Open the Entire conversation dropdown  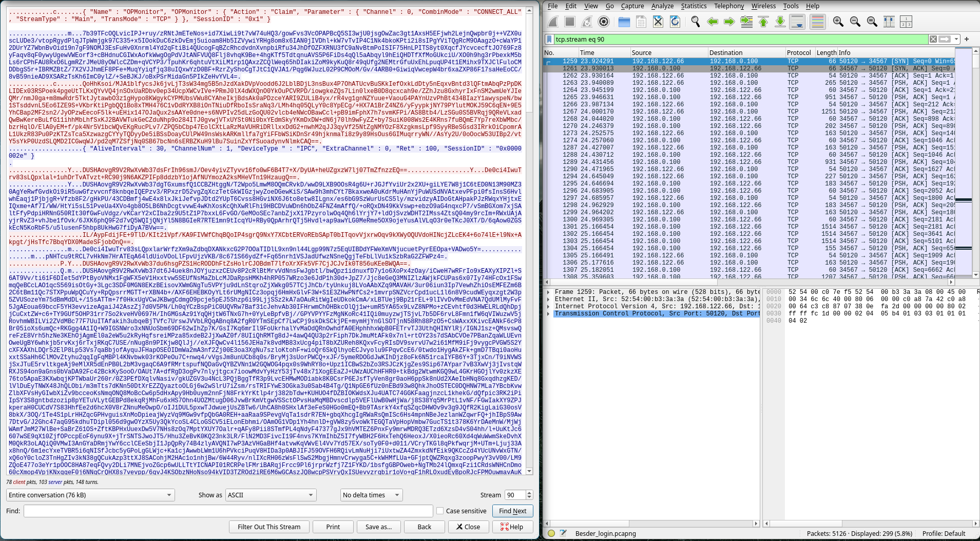90,495
